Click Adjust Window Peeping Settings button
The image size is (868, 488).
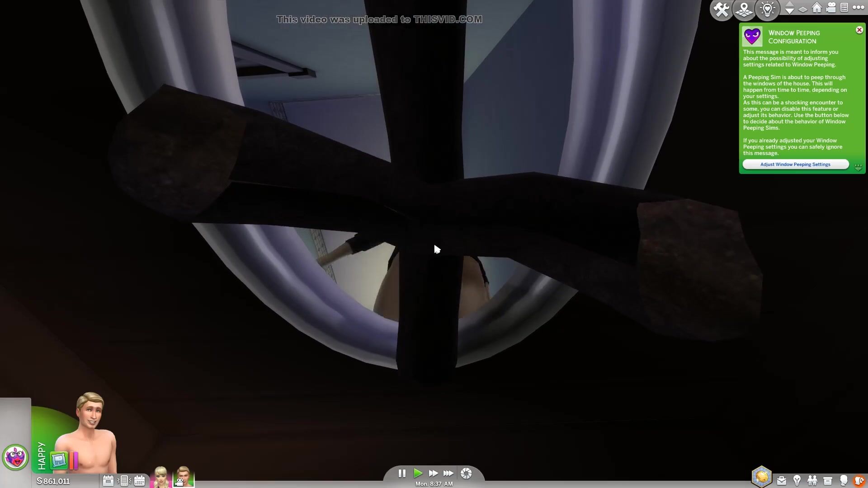click(795, 164)
